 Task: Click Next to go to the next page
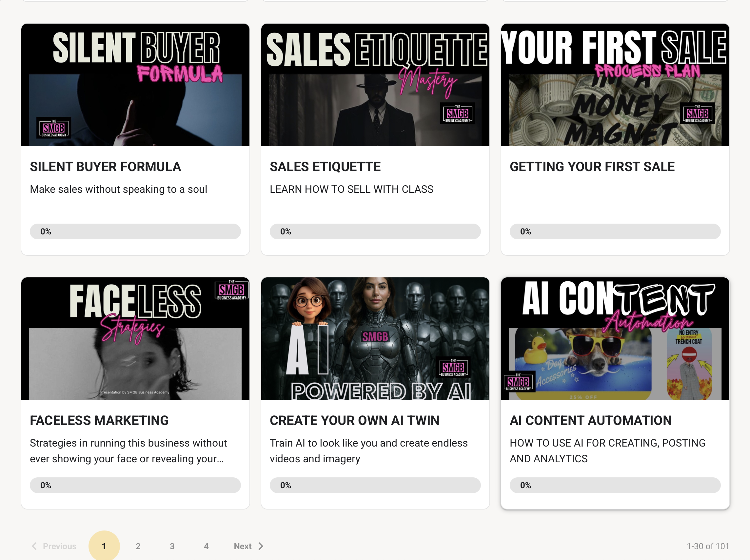(243, 546)
